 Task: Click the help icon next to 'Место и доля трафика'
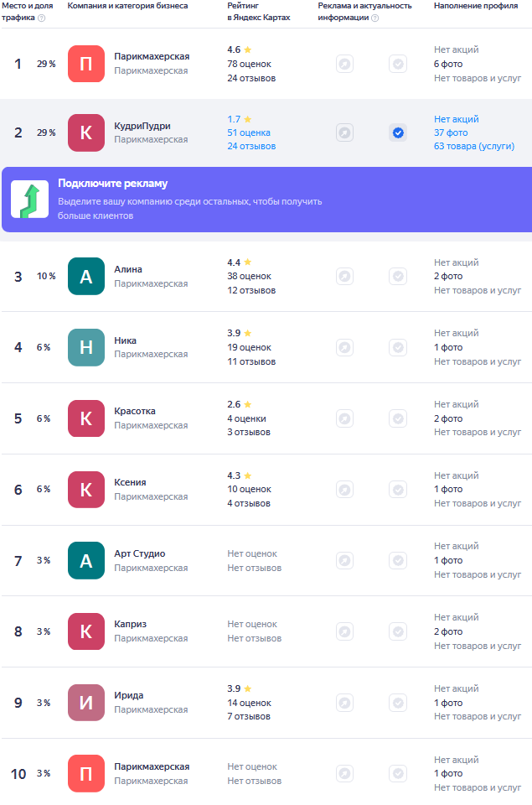click(x=42, y=18)
